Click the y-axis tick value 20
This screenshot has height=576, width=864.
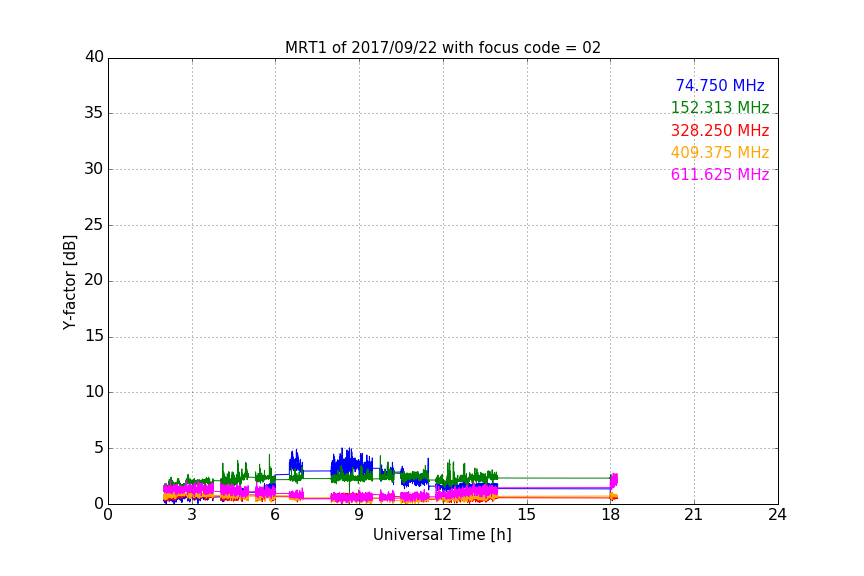coord(94,280)
